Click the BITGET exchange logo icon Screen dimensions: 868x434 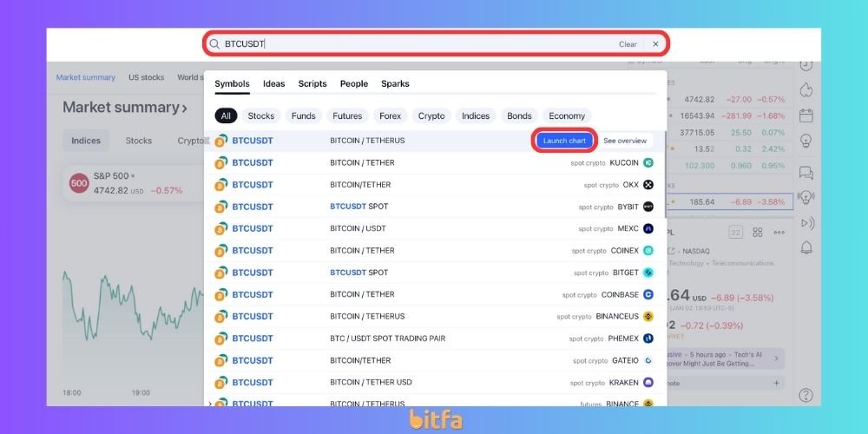(x=648, y=273)
